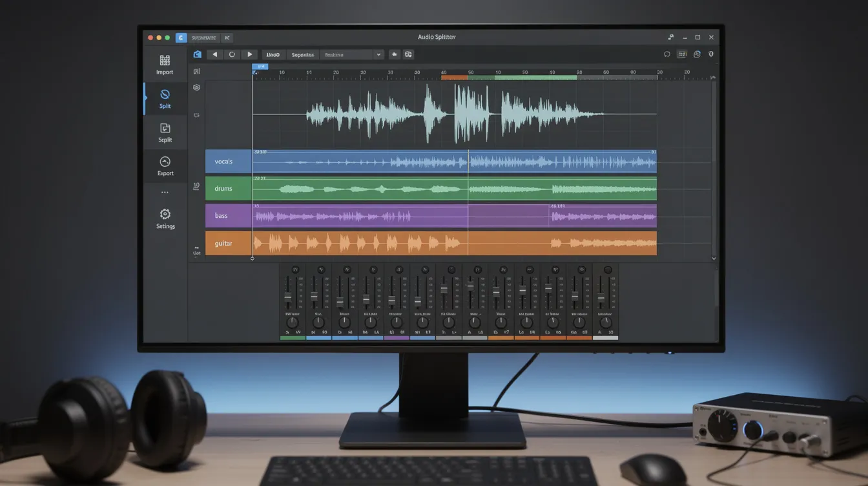868x486 pixels.
Task: Select the vocals track header
Action: pyautogui.click(x=227, y=161)
